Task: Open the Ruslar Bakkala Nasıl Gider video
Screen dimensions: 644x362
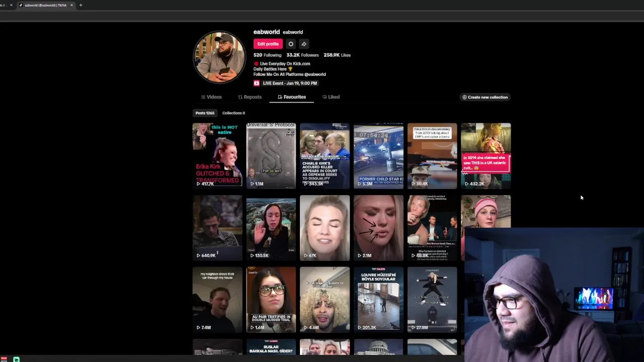Action: 271,347
